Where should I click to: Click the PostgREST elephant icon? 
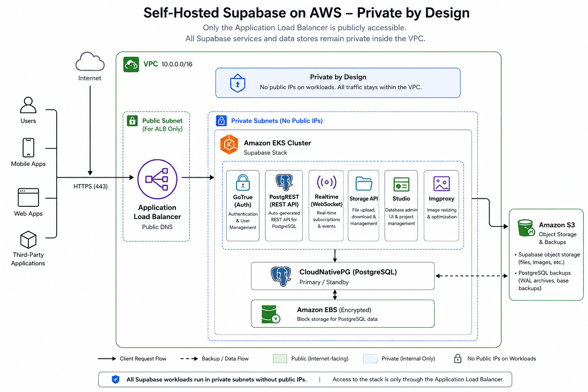(284, 182)
